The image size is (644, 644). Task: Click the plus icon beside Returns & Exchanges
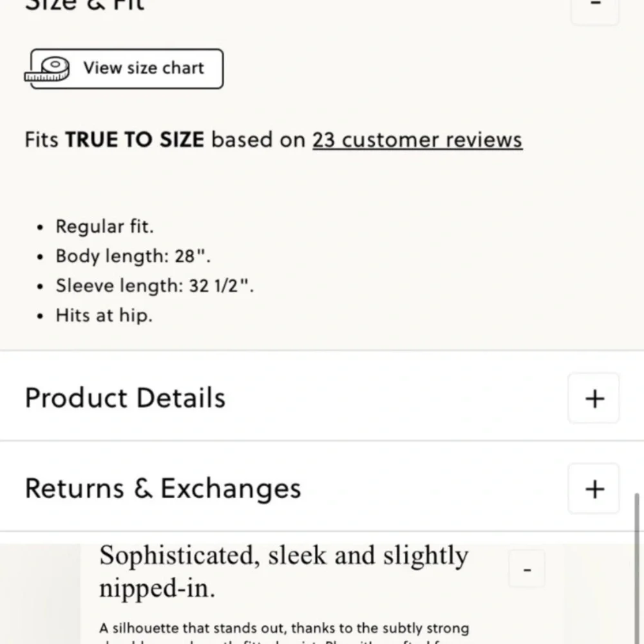594,489
